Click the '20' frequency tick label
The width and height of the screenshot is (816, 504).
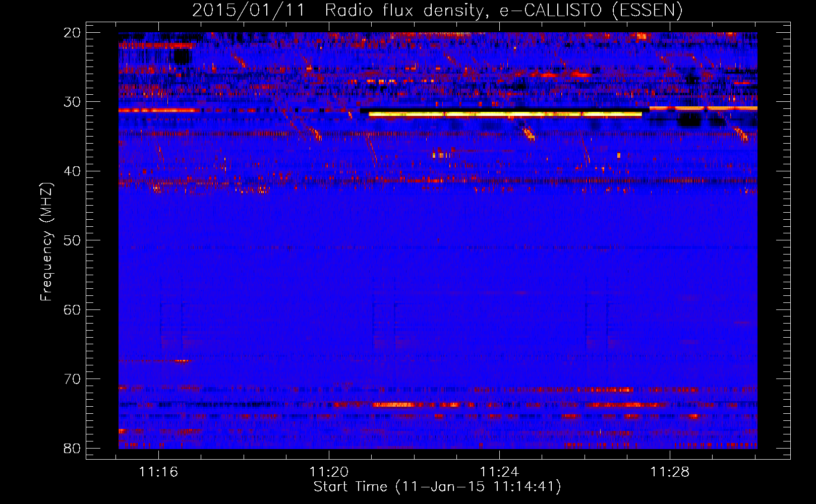72,33
